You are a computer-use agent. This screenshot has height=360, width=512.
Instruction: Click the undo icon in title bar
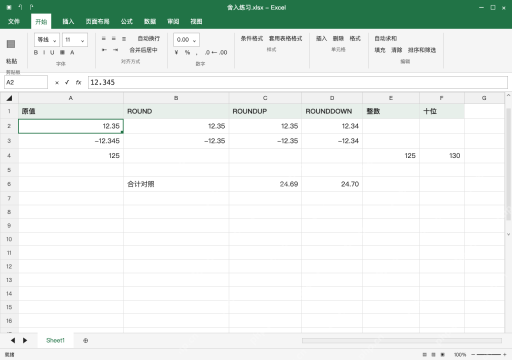20,7
